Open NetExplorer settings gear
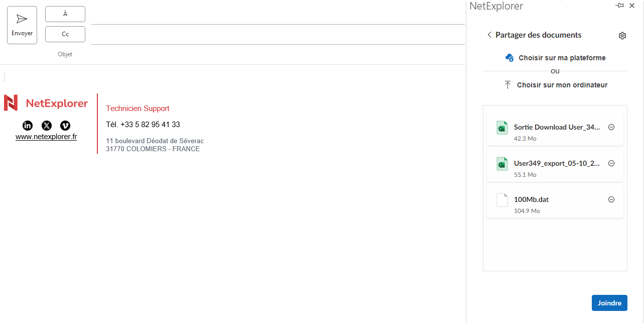This screenshot has height=323, width=644. [622, 36]
